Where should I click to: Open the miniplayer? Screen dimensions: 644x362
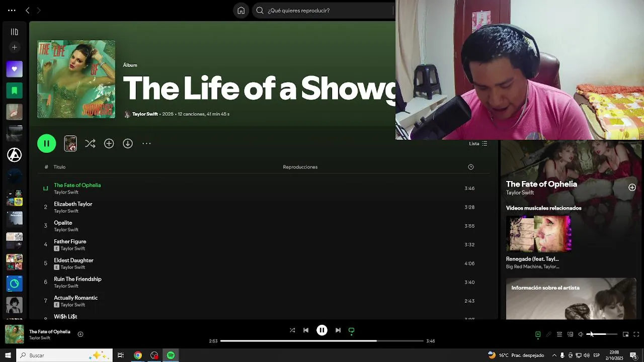[625, 334]
